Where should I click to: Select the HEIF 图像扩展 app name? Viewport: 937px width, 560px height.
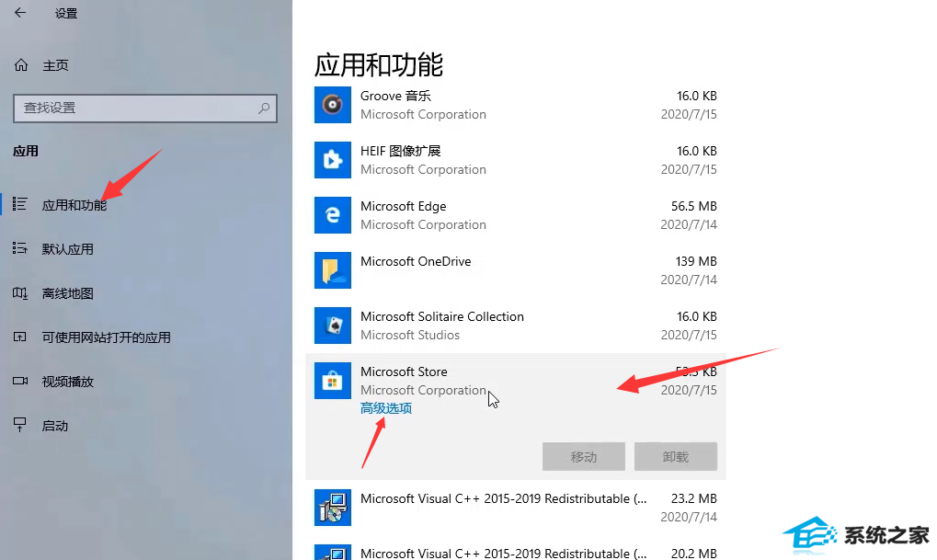[400, 151]
